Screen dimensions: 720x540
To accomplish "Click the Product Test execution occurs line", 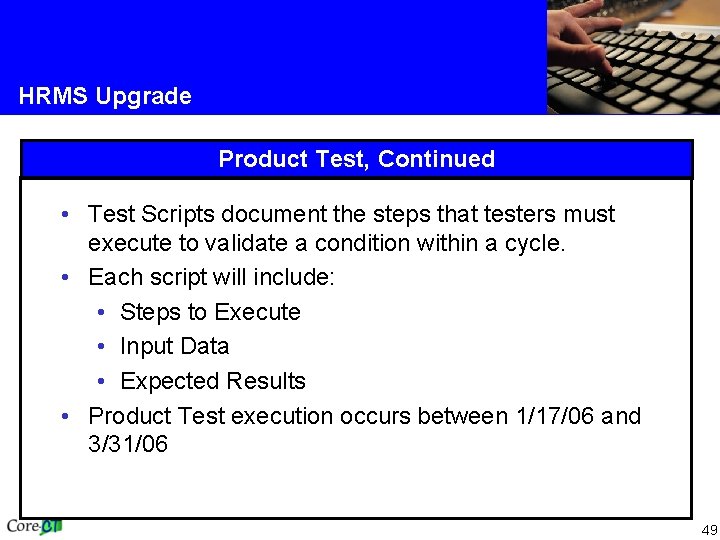I will (364, 416).
